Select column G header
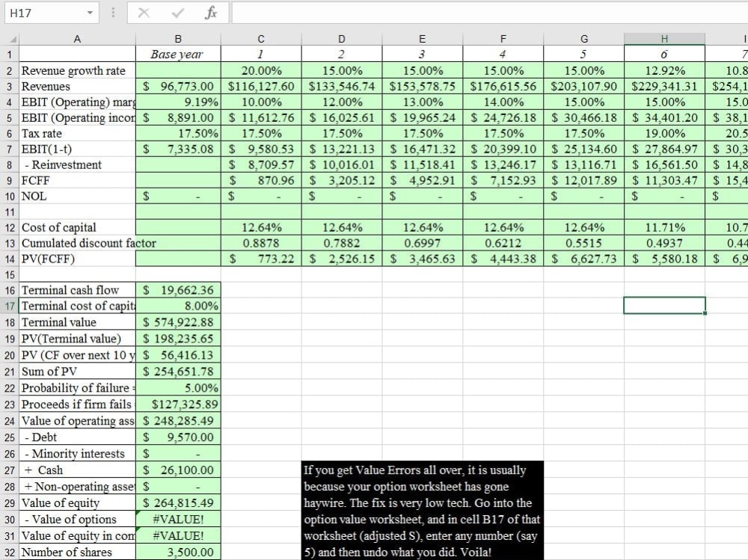The width and height of the screenshot is (748, 560). click(x=584, y=39)
